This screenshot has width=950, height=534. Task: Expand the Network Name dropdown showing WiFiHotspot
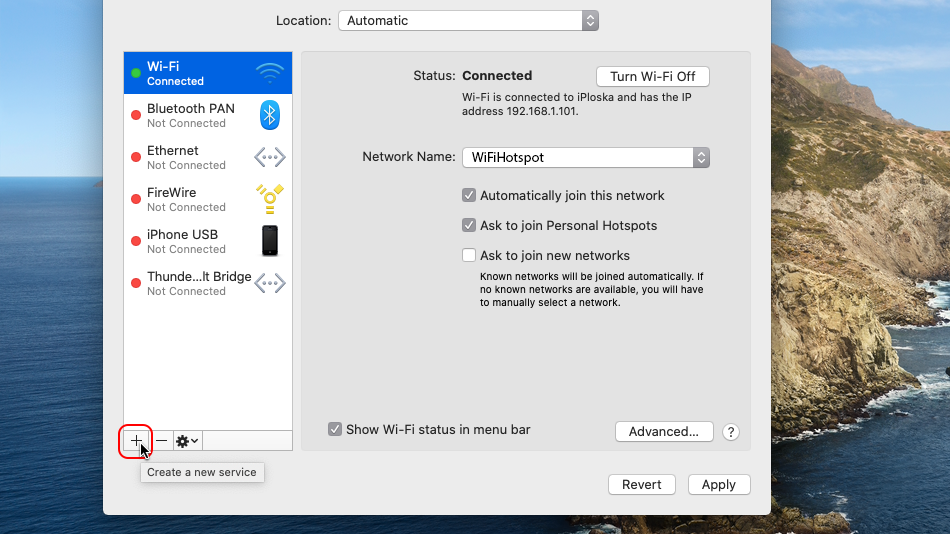point(585,157)
